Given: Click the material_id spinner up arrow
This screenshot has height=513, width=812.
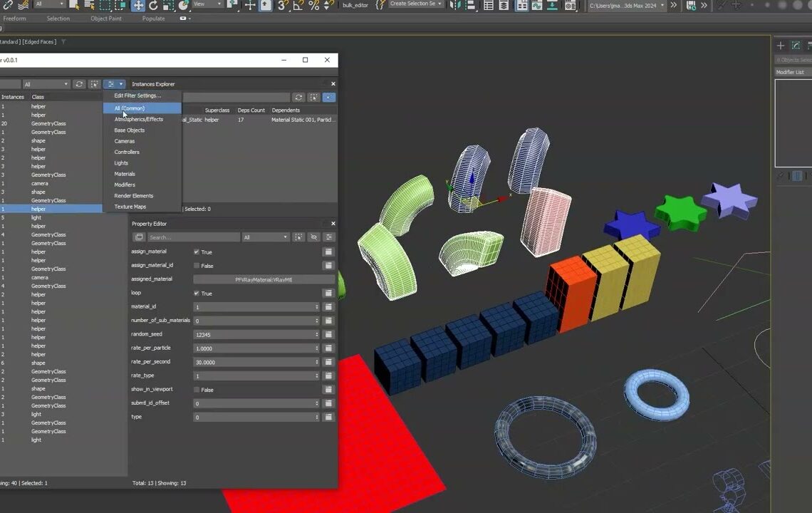Looking at the screenshot, I should click(318, 304).
